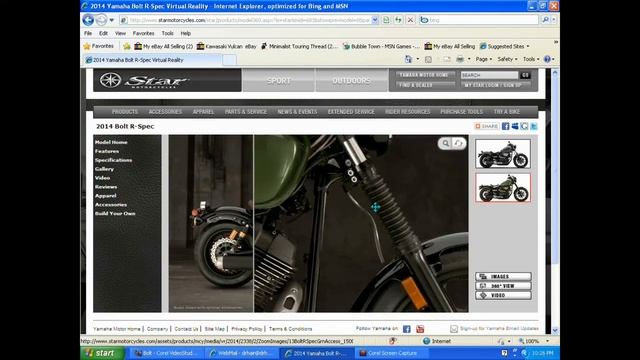Click the Favorites star button
Image resolution: width=640 pixels, height=360 pixels.
click(x=98, y=46)
